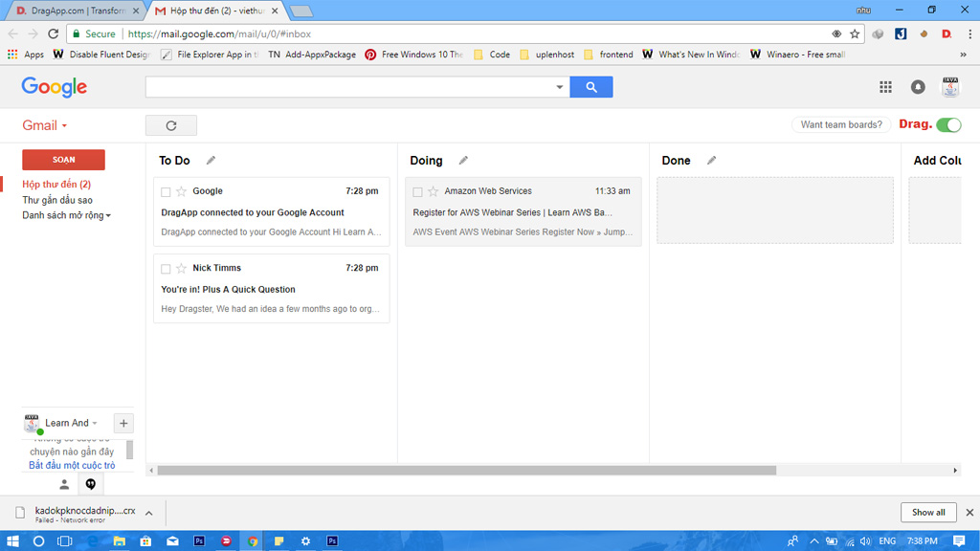Open Register for AWS Webinar Series email
The width and height of the screenshot is (980, 551).
513,212
